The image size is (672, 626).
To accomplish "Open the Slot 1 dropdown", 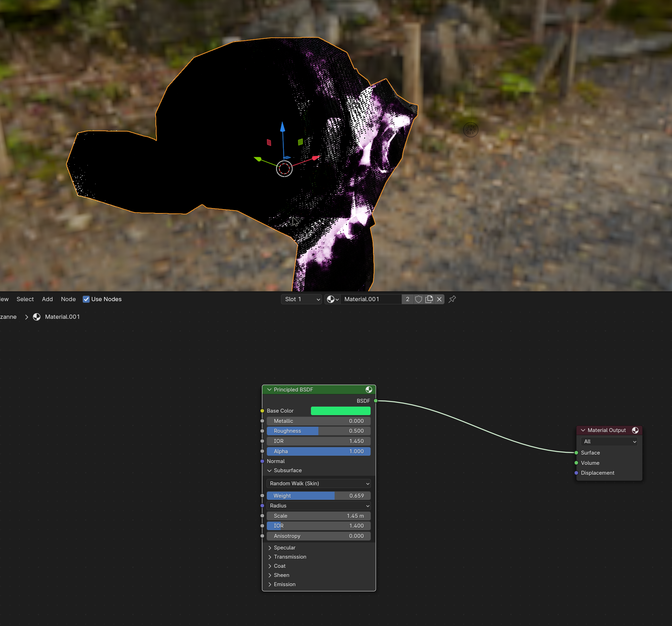I will click(x=301, y=299).
